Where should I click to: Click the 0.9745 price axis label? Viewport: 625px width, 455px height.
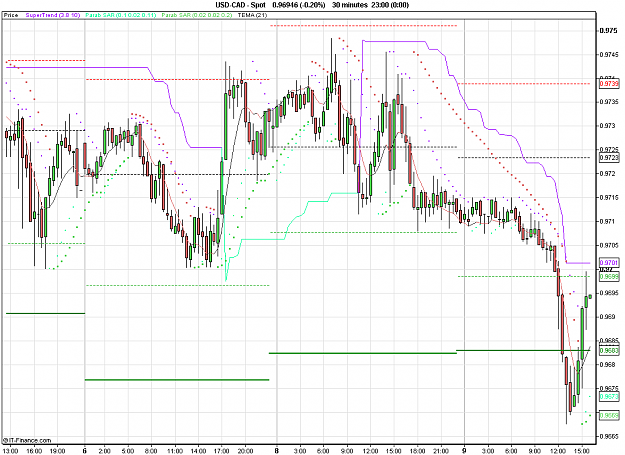(x=609, y=55)
